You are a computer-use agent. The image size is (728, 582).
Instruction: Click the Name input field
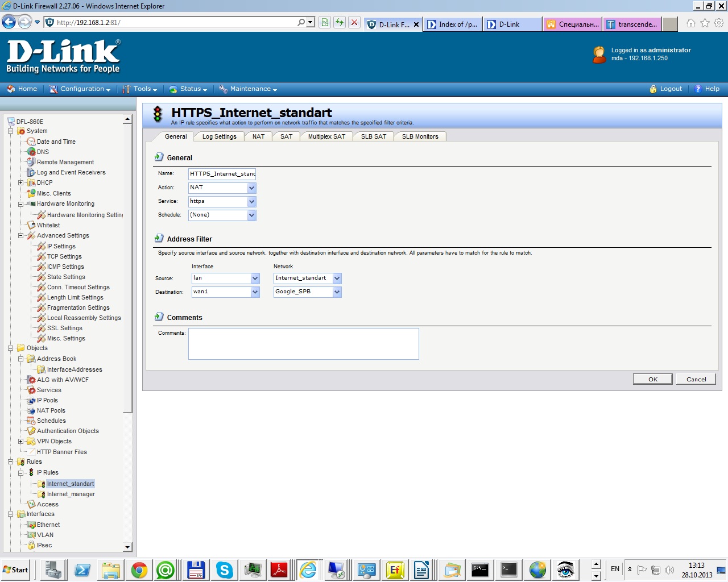tap(222, 174)
